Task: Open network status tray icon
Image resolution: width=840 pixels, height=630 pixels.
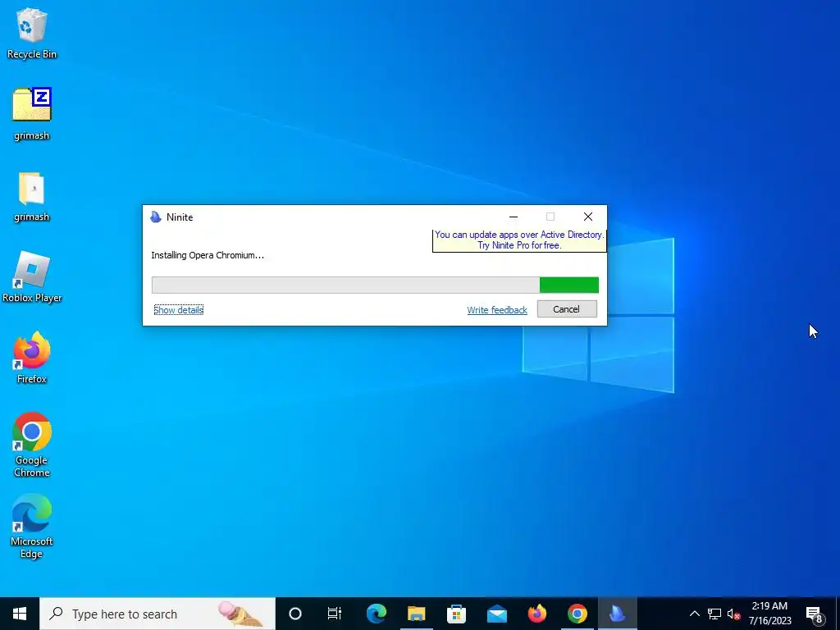Action: 714,614
